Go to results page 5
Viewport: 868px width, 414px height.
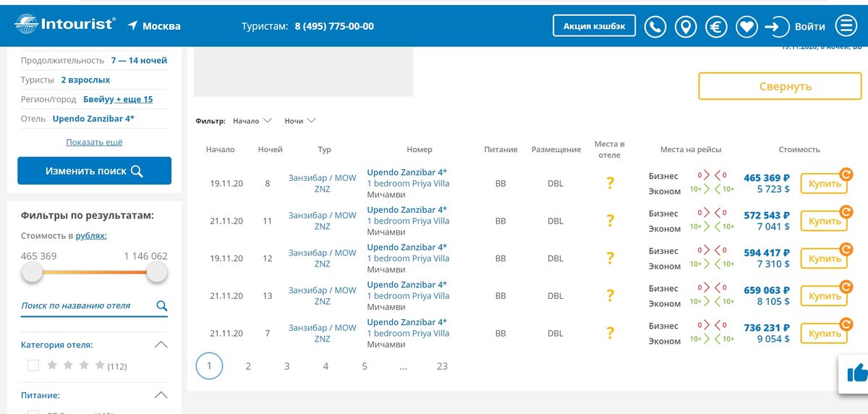(365, 366)
